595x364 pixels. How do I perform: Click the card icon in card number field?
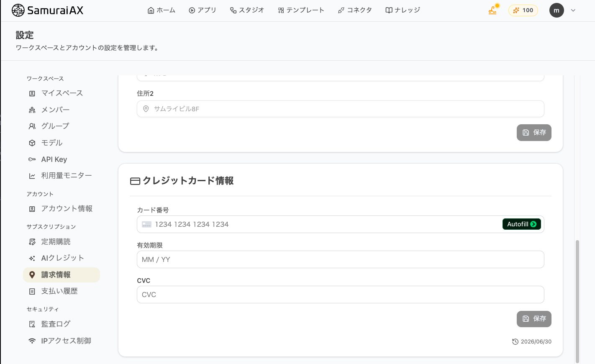146,225
